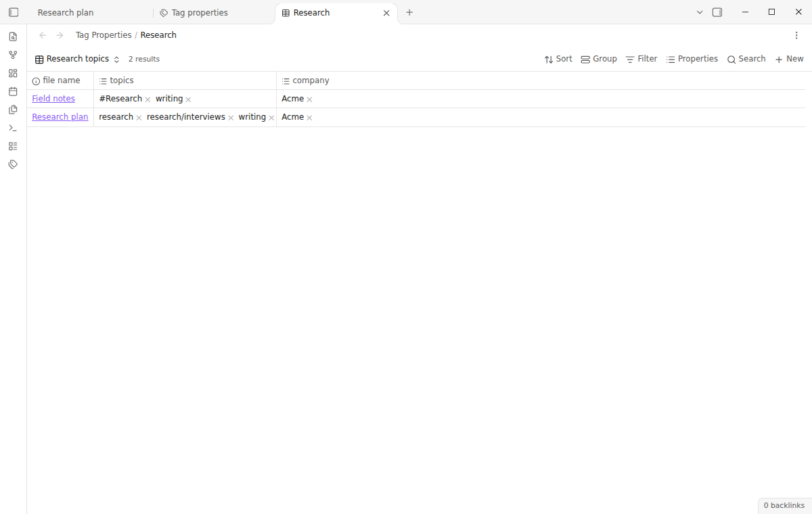Click the writing tag text in Field notes row
812x514 pixels.
pos(169,99)
